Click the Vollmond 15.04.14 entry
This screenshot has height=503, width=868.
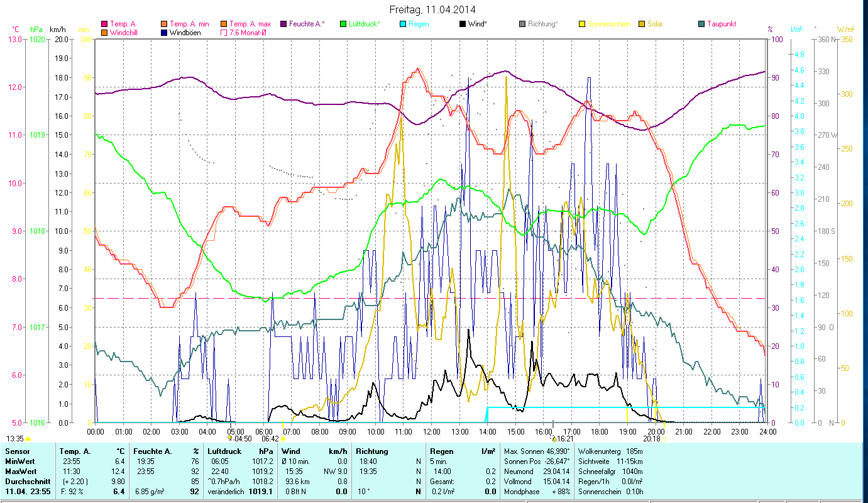coord(537,482)
